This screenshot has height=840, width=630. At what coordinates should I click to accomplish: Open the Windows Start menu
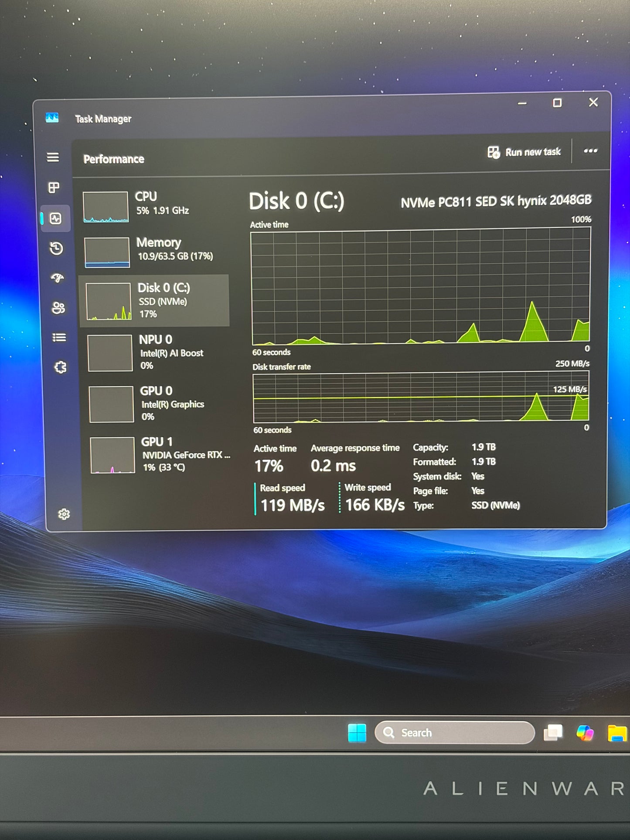coord(357,733)
